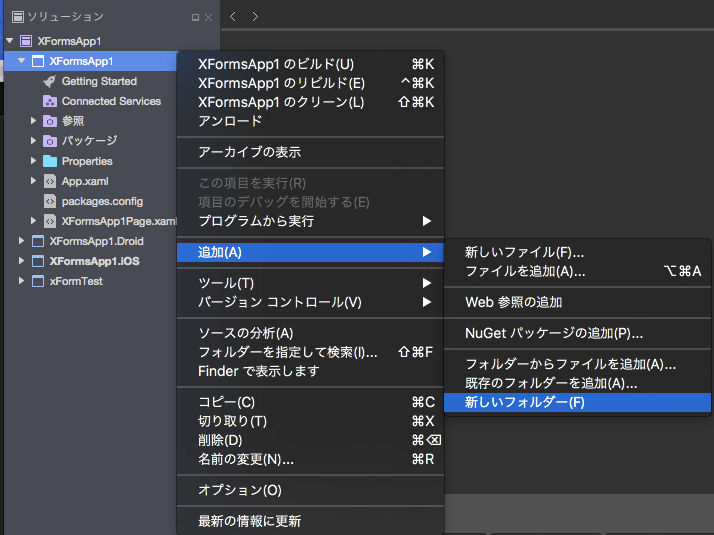
Task: Choose NuGet パッケージの追加(P)...
Action: click(x=577, y=333)
